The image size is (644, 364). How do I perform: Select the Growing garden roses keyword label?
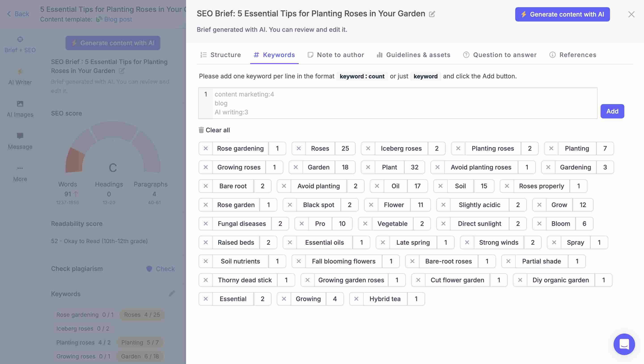[x=351, y=280]
